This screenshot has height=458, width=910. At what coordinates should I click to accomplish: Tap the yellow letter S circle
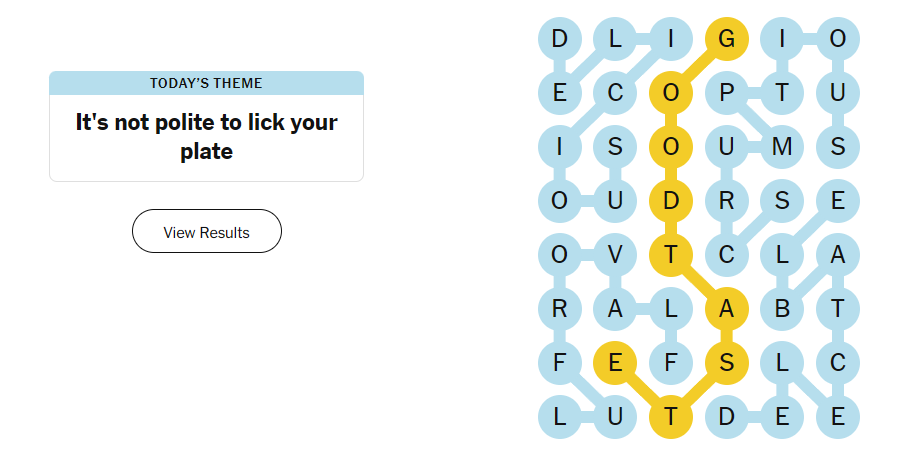pyautogui.click(x=727, y=363)
